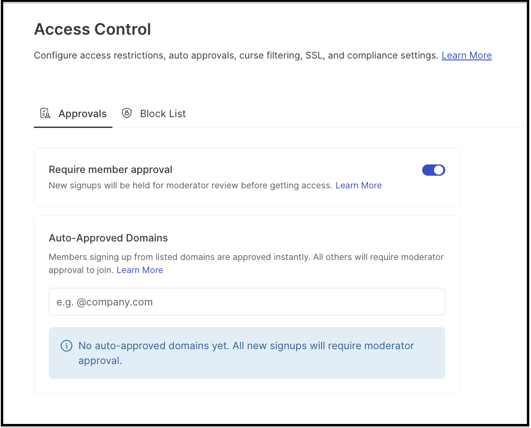Click 'New signups will be held' description text
The image size is (531, 428).
coord(190,186)
